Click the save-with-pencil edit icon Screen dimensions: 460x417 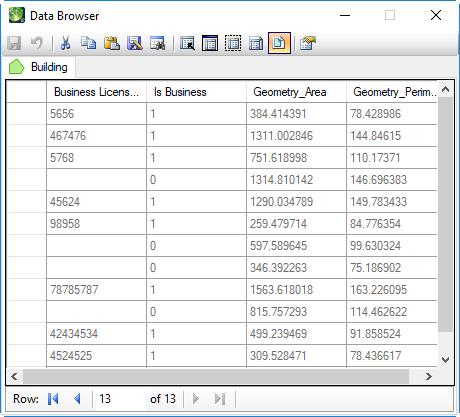[135, 43]
